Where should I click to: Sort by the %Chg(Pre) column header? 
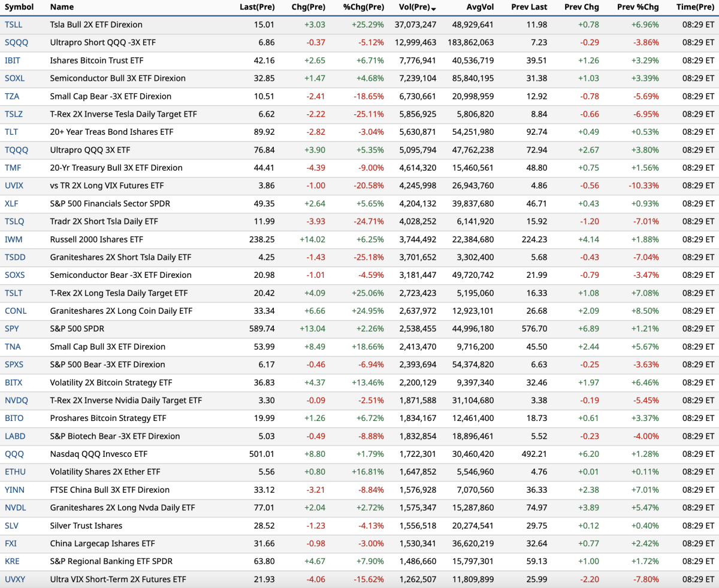tap(363, 7)
